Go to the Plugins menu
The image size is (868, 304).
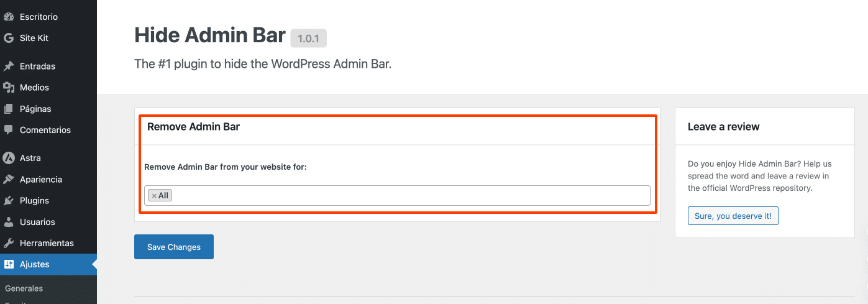34,201
